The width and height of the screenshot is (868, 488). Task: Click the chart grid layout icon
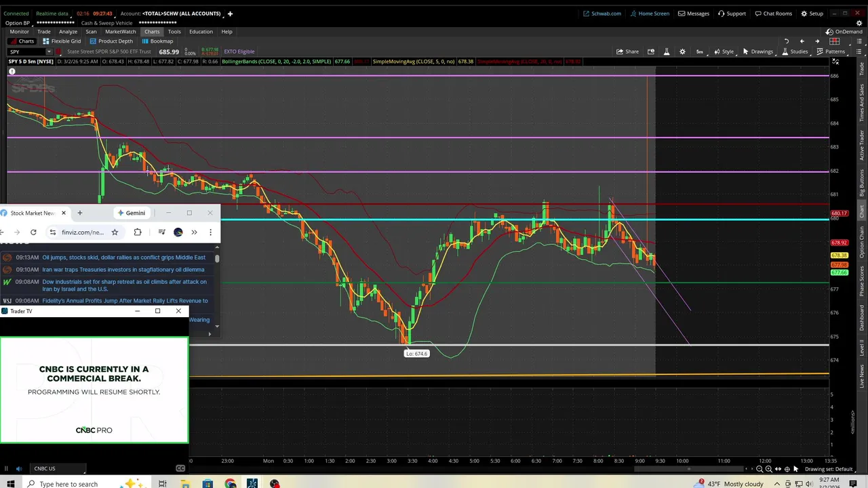(835, 41)
